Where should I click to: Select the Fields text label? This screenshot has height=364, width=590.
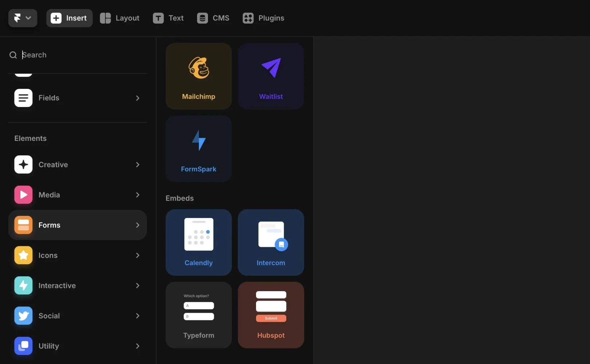click(x=49, y=98)
